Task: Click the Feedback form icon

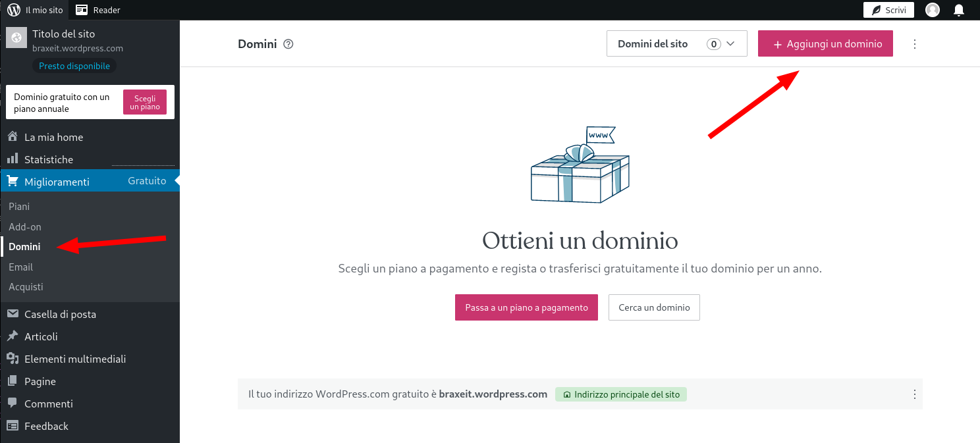Action: click(x=13, y=426)
